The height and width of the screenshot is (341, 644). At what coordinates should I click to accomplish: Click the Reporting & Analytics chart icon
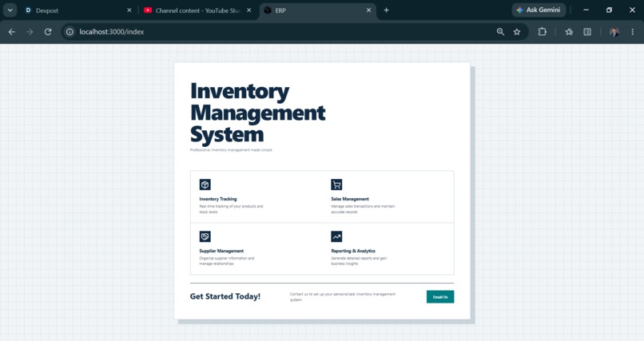[336, 236]
